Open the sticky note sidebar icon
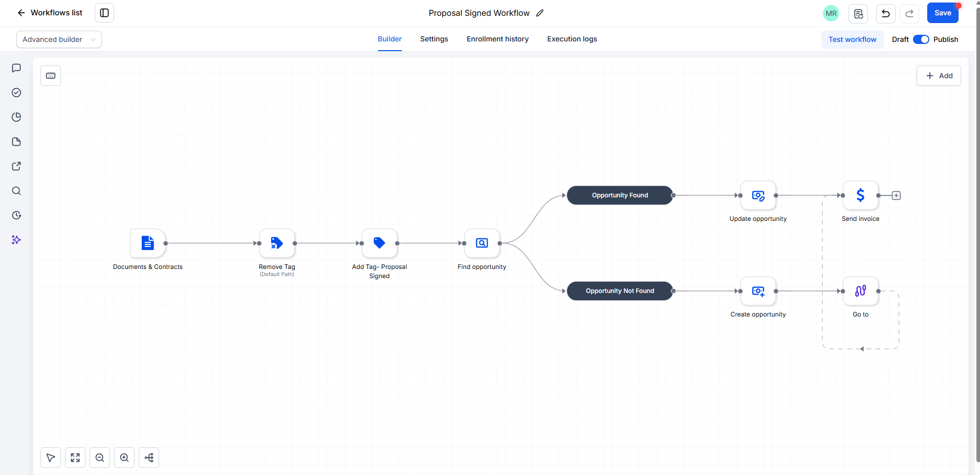Image resolution: width=980 pixels, height=475 pixels. [x=16, y=142]
